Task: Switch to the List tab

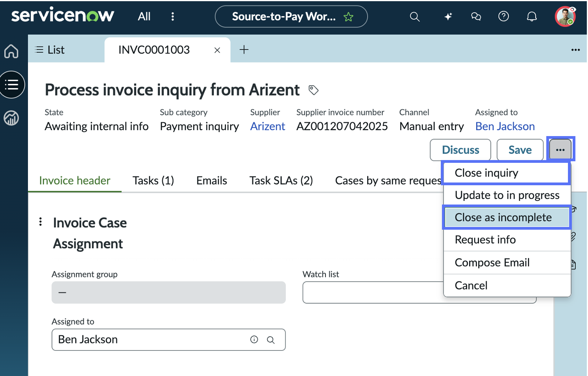Action: tap(50, 50)
